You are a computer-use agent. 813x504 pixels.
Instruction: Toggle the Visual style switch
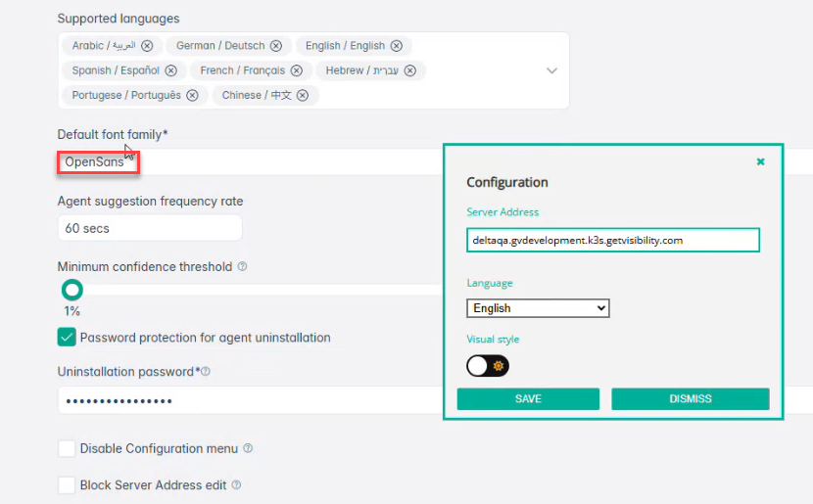(x=488, y=366)
